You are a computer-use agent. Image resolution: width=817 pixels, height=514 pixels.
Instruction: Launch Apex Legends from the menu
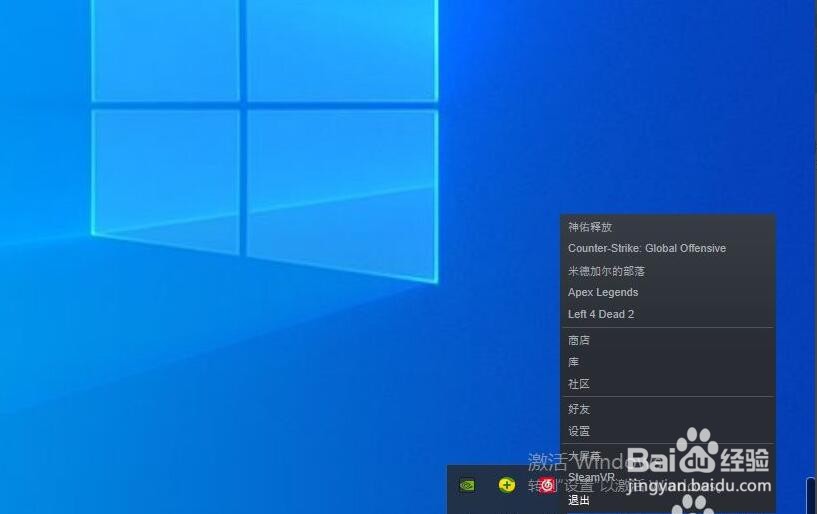point(603,292)
